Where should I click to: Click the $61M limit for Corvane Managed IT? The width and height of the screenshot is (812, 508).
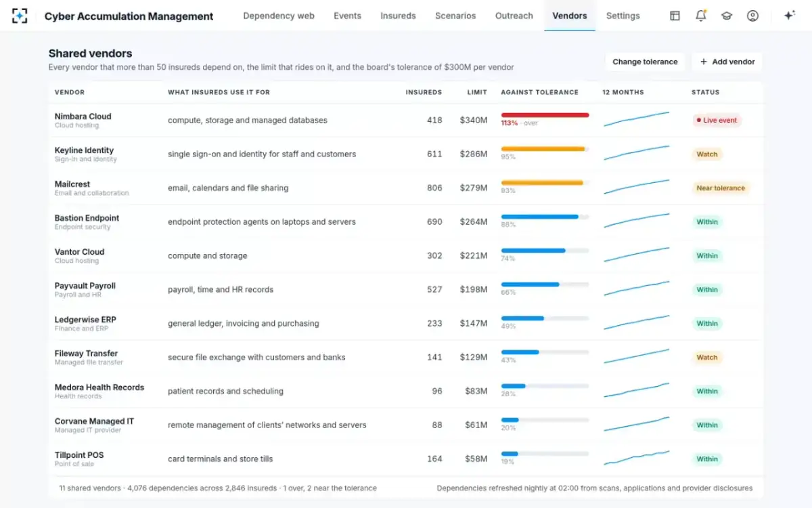[476, 425]
